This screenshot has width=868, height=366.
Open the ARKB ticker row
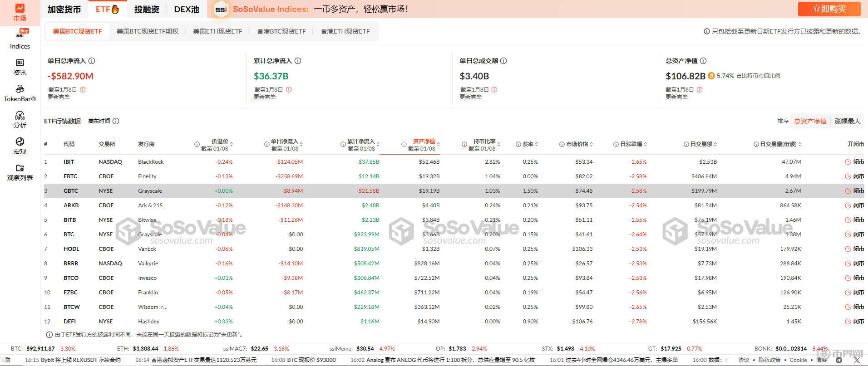pos(454,205)
